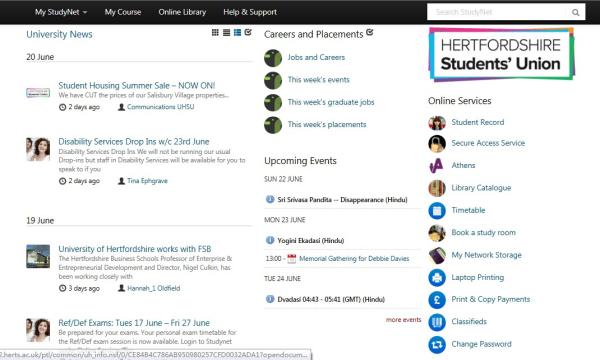The height and width of the screenshot is (360, 600).
Task: Toggle the University News edit checkbox icon
Action: tap(248, 32)
